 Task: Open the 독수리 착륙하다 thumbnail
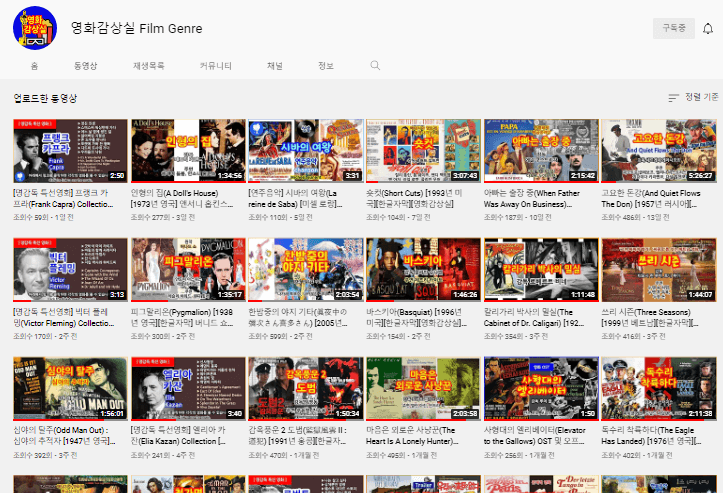[659, 388]
